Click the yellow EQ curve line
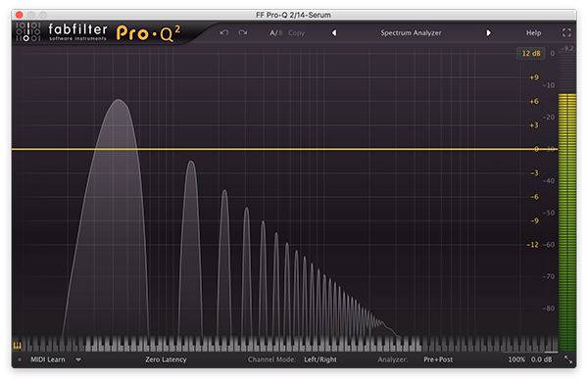The height and width of the screenshot is (382, 588). [x=284, y=149]
